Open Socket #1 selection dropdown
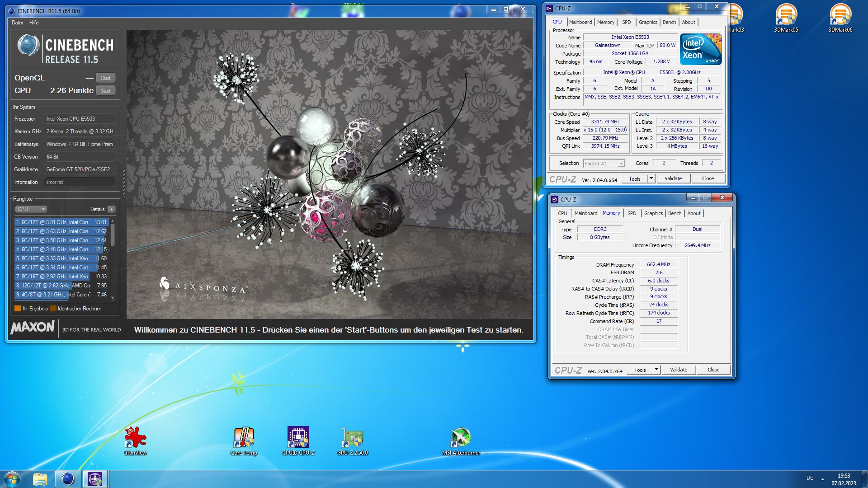 tap(604, 164)
